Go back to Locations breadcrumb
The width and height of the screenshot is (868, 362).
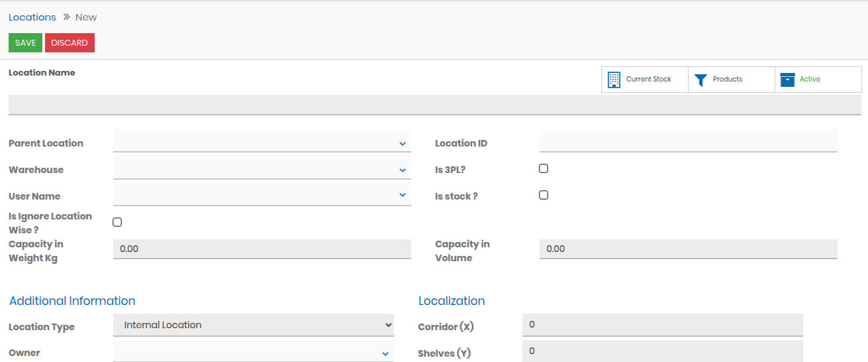(x=32, y=17)
